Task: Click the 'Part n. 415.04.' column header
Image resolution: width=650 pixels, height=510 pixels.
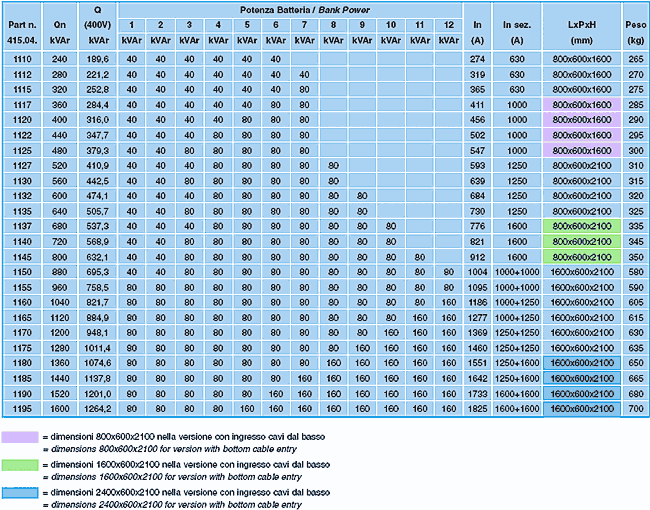Action: click(22, 31)
